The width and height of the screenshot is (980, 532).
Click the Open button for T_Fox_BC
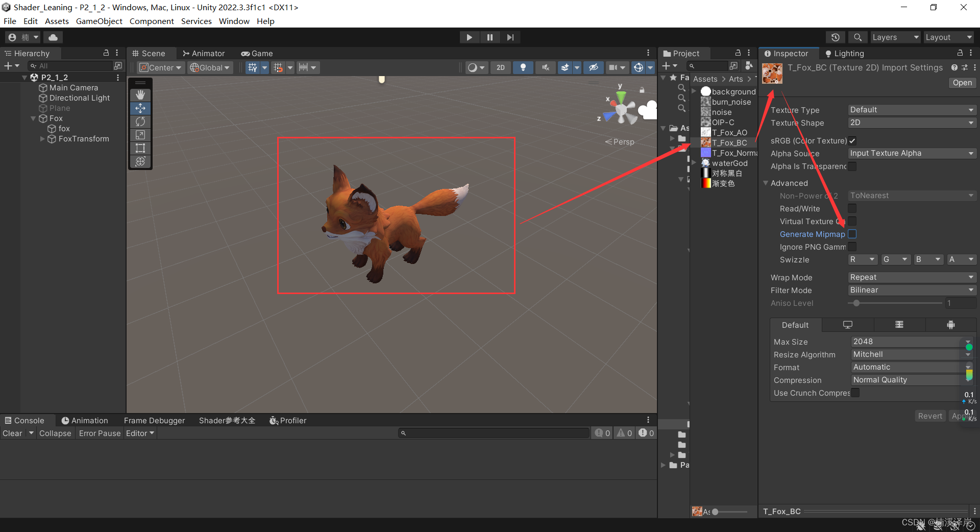[962, 82]
